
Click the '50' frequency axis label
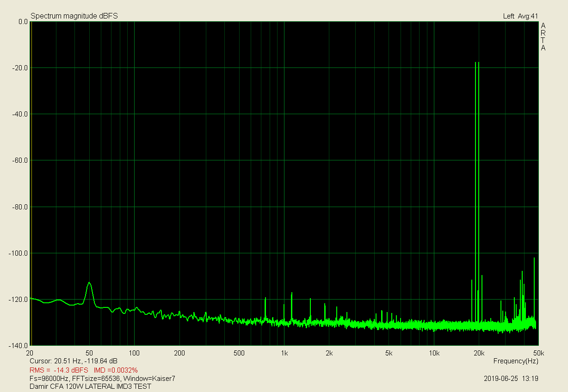coord(89,353)
